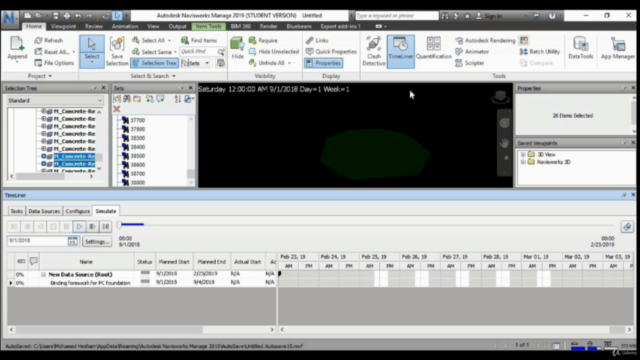Open the TimeLiner Configure tab
640x360 pixels.
pos(78,211)
